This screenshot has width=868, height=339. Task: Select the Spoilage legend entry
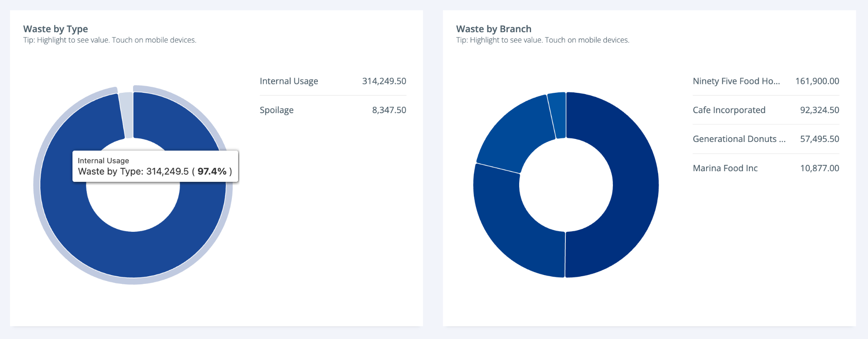point(276,110)
